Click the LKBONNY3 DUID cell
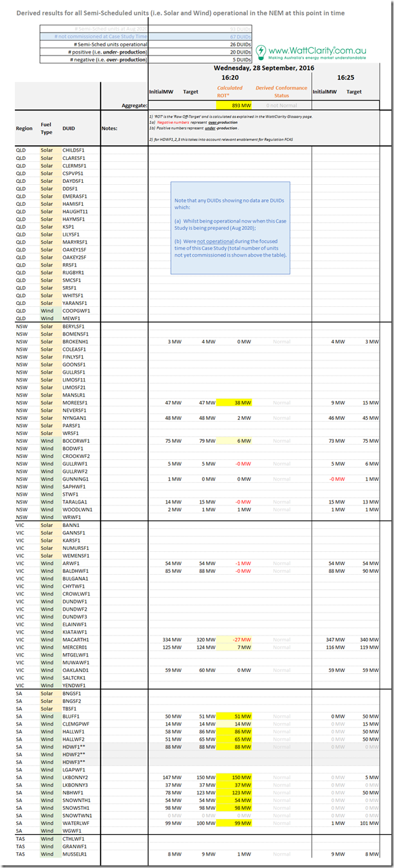The width and height of the screenshot is (394, 868). (x=76, y=785)
